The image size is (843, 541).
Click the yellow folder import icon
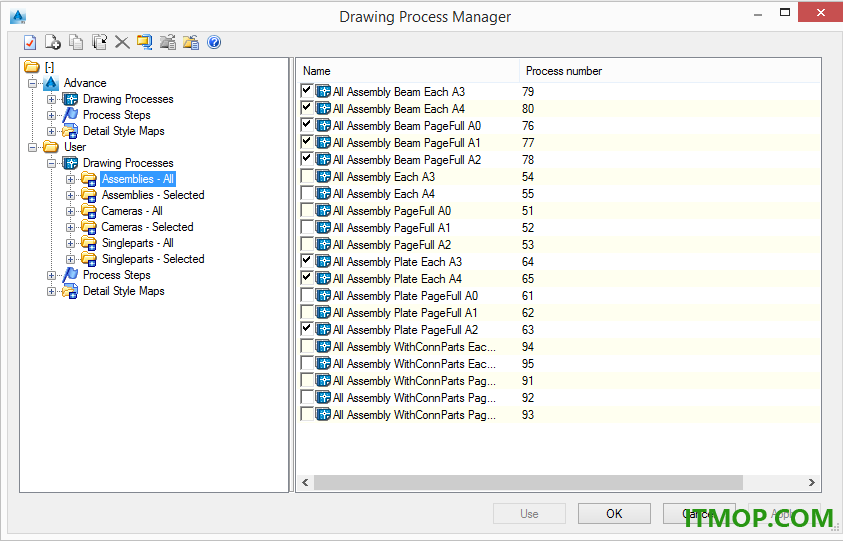(191, 42)
